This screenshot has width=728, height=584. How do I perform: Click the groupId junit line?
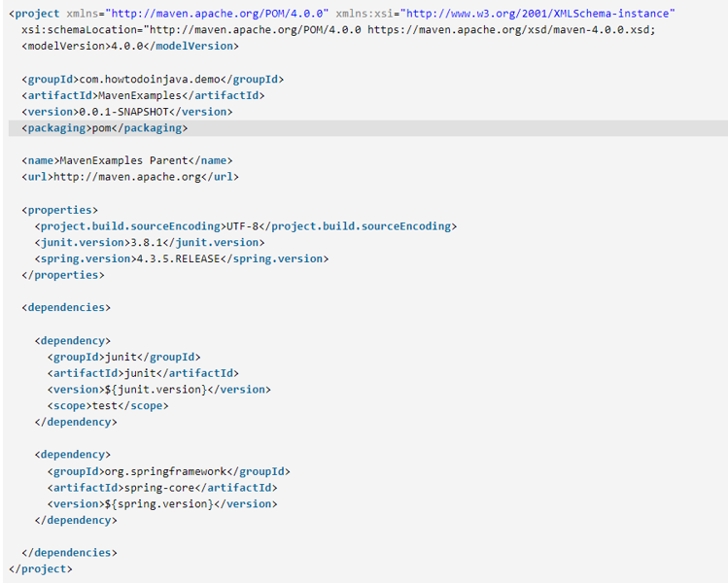tap(123, 357)
